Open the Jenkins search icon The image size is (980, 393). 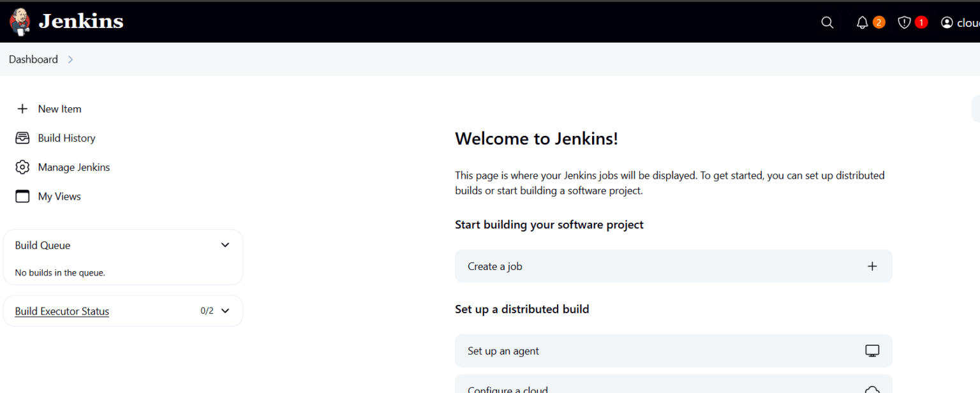(x=827, y=22)
